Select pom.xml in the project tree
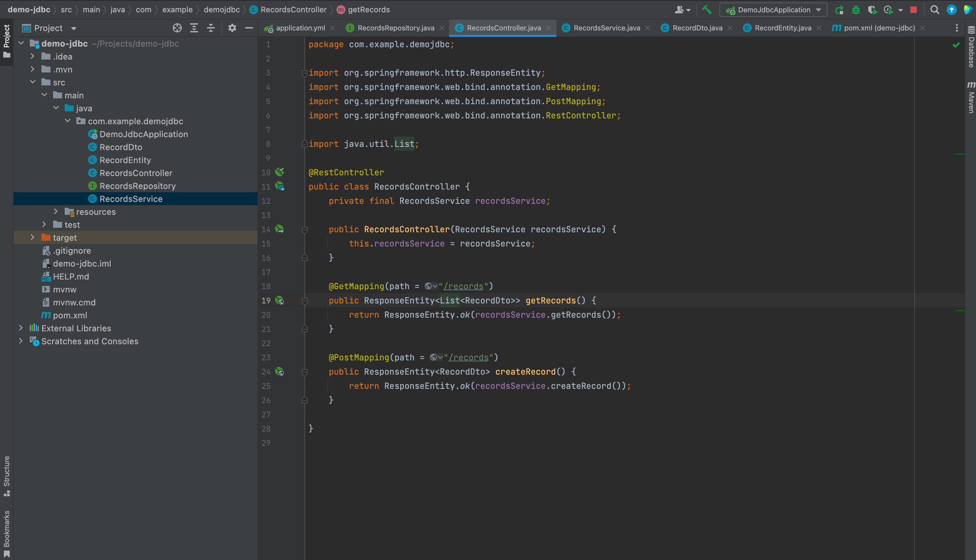The width and height of the screenshot is (976, 560). click(x=70, y=315)
